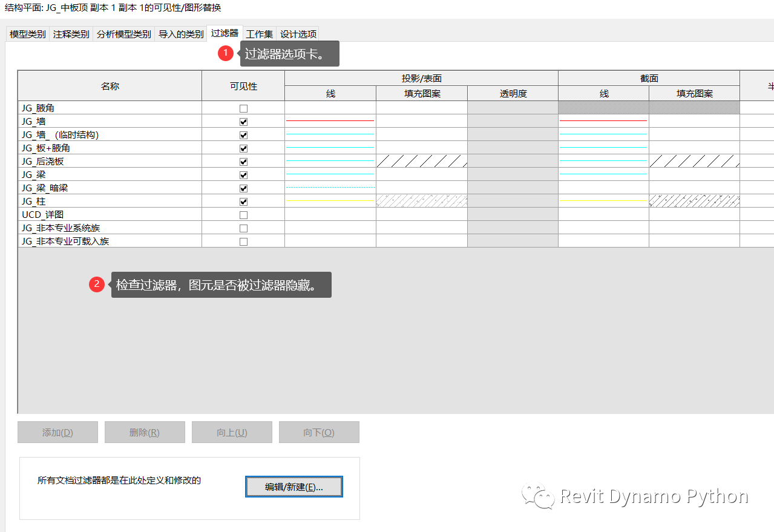This screenshot has height=532, width=774.
Task: Open the 编辑/新建(E)... filter dialog
Action: point(294,487)
